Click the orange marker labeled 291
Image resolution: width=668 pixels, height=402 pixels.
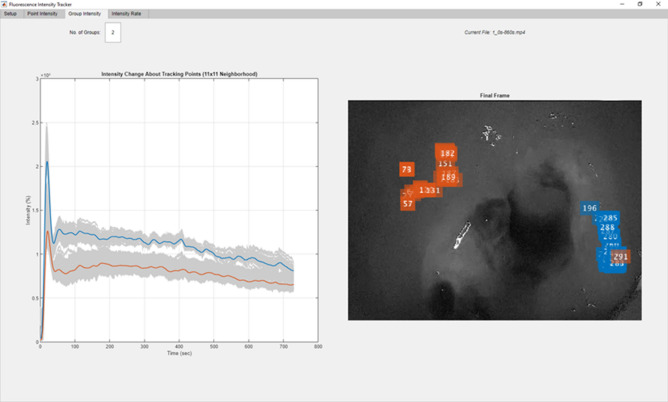[x=620, y=257]
